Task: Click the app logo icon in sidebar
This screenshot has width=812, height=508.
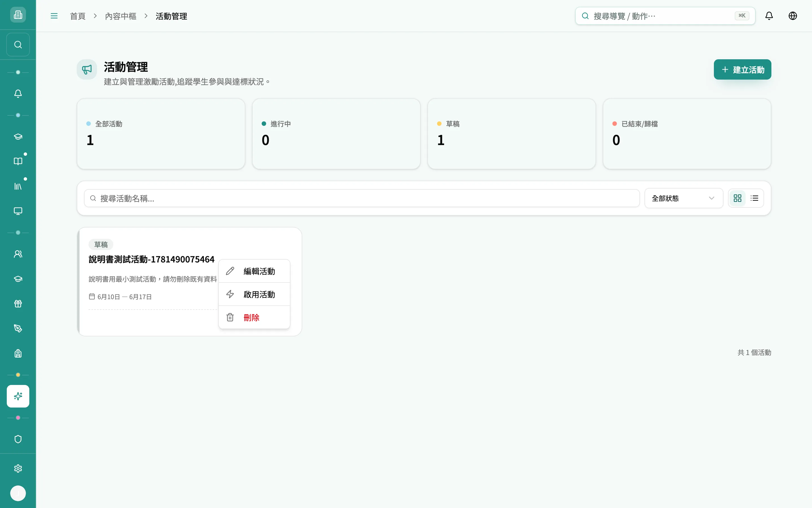Action: 18,15
